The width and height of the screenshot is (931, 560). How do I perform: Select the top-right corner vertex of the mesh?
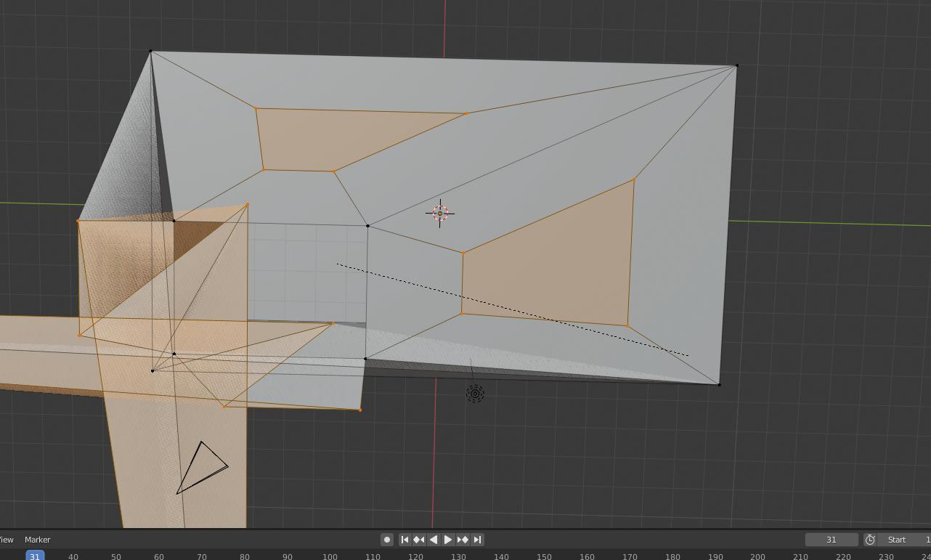pos(737,66)
